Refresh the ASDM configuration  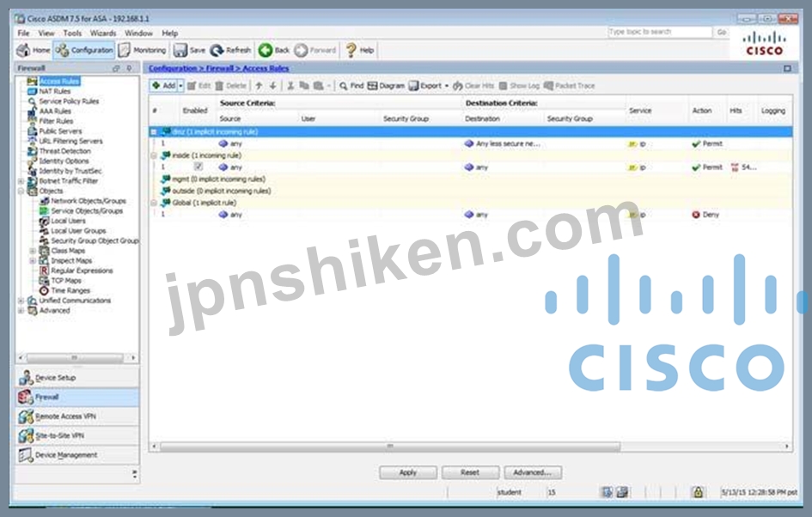(x=230, y=50)
